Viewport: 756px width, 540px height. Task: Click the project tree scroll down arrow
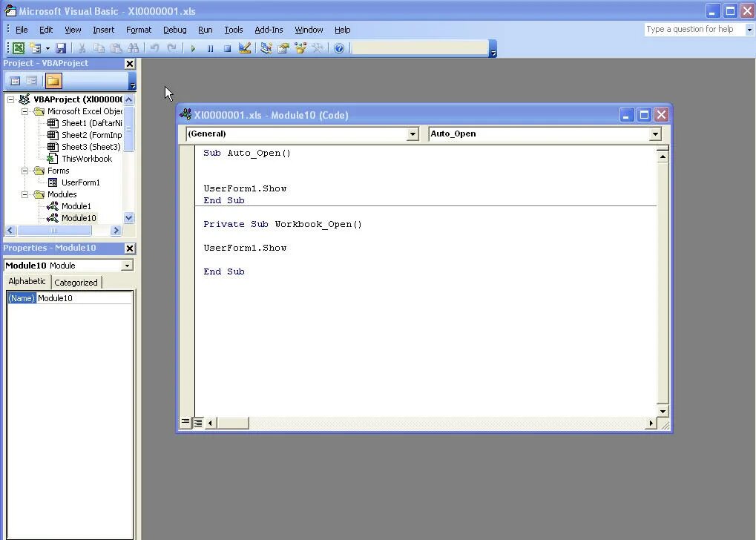pyautogui.click(x=129, y=218)
